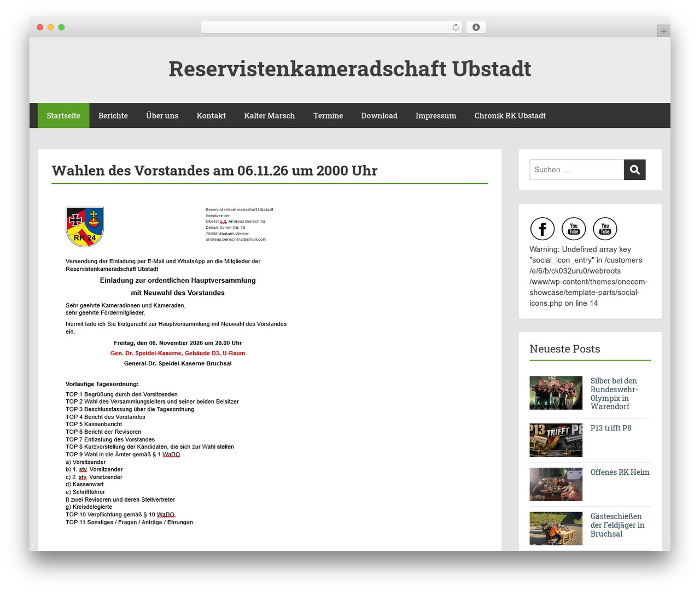Image resolution: width=700 pixels, height=593 pixels.
Task: Click 'TOP 5 Kassenbericht' agenda line
Action: (x=94, y=424)
